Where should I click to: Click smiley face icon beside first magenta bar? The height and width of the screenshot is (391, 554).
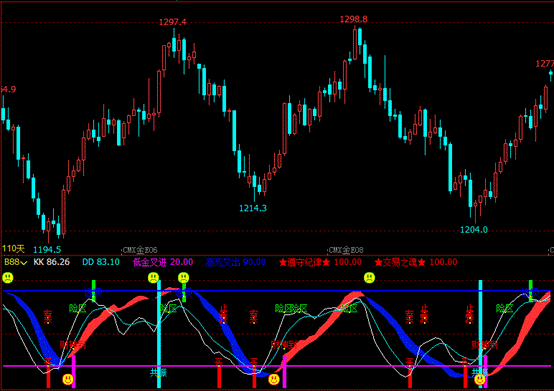(x=67, y=380)
